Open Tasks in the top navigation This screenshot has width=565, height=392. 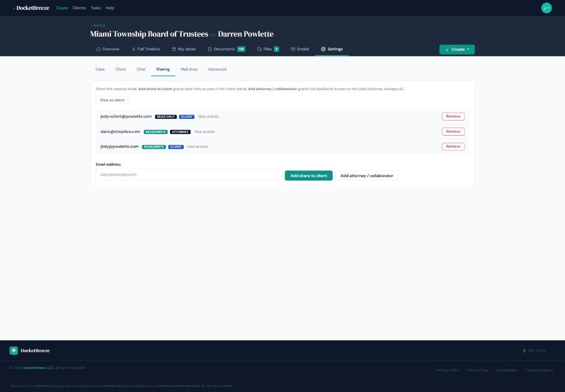coord(95,8)
